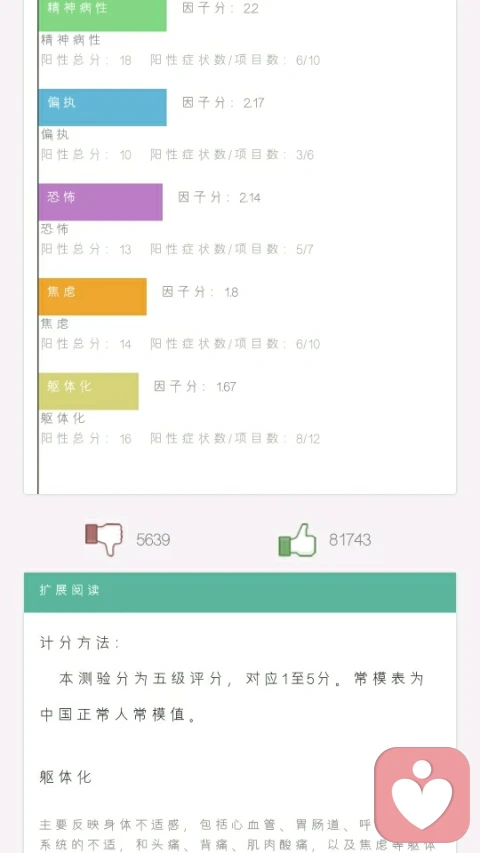Click the 扩展阅读 section header
Image resolution: width=480 pixels, height=853 pixels.
[240, 592]
